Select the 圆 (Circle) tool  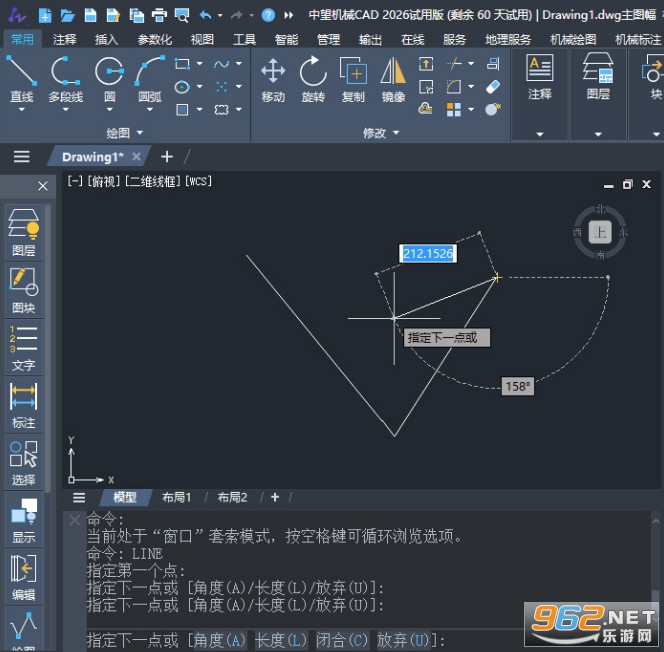(x=109, y=78)
